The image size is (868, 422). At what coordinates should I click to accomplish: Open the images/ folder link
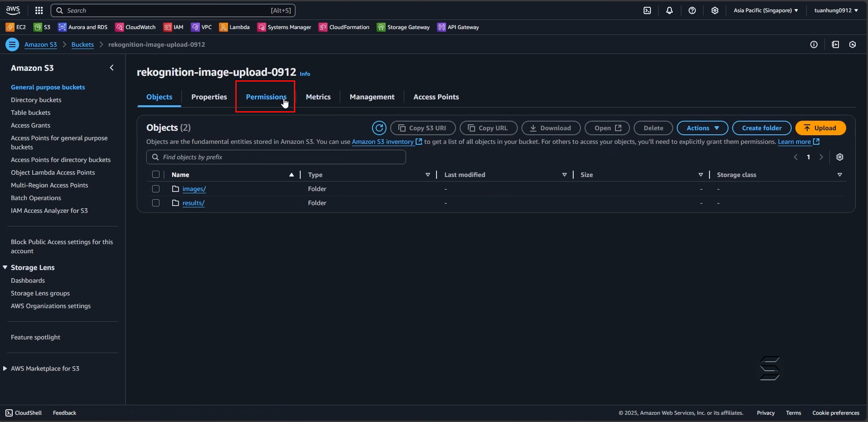194,189
